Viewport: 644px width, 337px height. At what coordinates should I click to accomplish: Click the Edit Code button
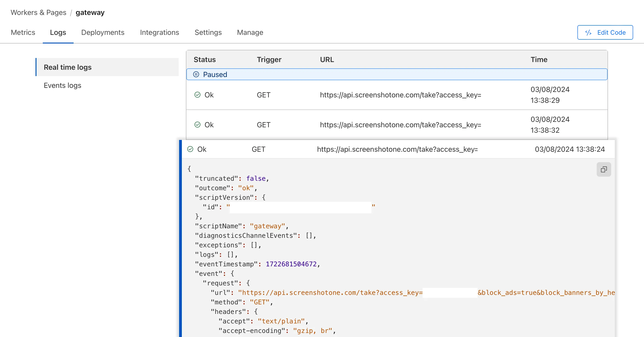[x=605, y=33]
